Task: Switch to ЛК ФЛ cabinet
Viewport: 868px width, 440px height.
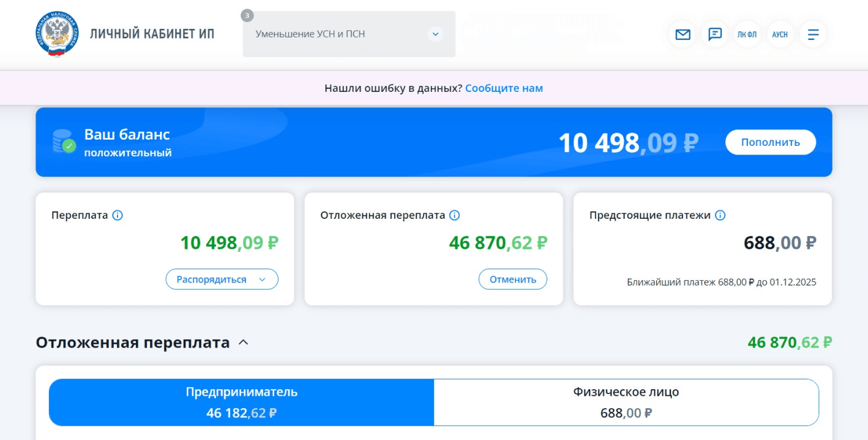Action: (x=747, y=34)
